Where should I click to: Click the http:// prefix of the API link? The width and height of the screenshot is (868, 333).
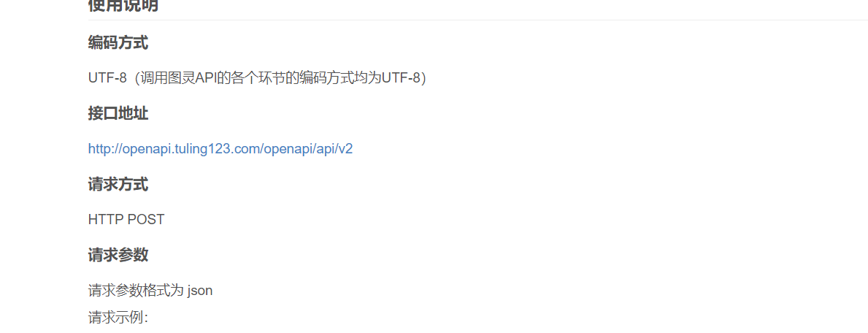click(104, 149)
